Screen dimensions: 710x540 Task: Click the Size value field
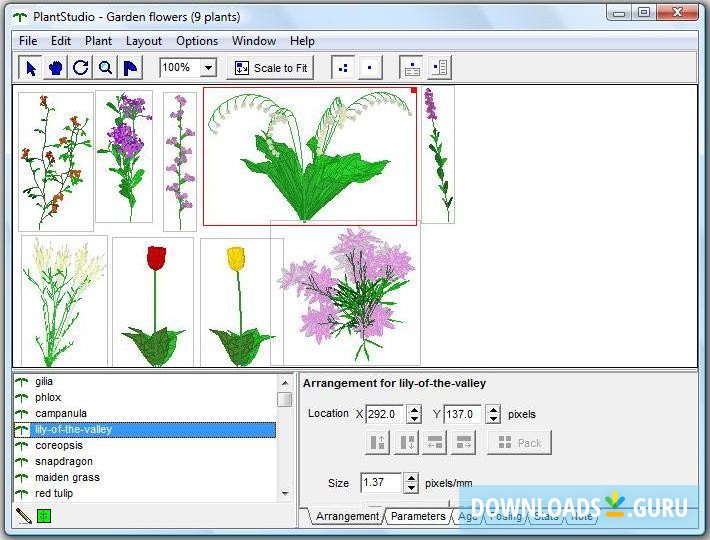[x=381, y=483]
